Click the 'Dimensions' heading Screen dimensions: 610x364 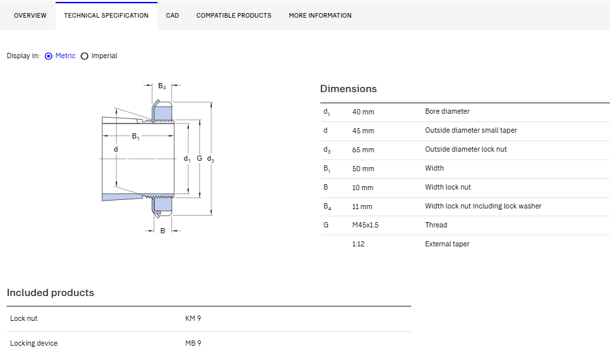point(348,89)
